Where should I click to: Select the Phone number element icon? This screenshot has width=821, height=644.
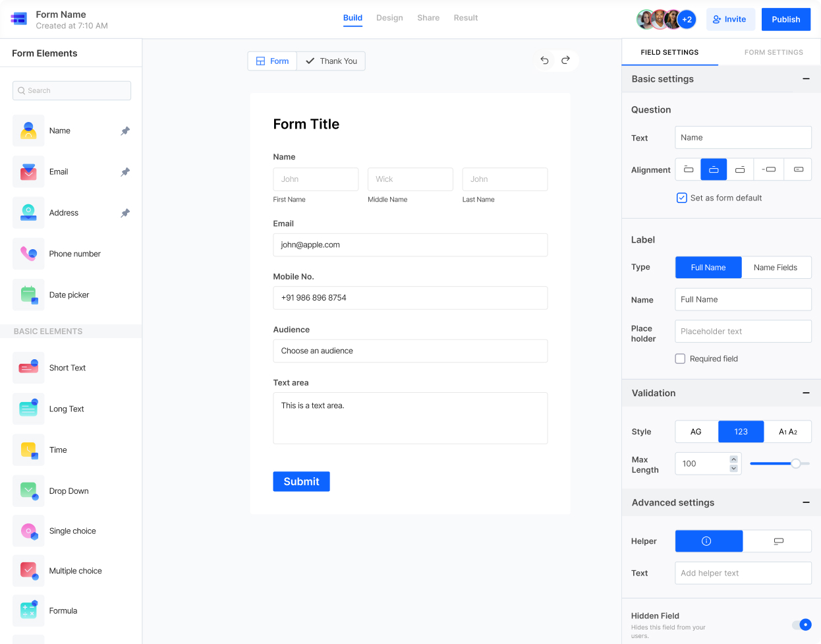pyautogui.click(x=28, y=254)
